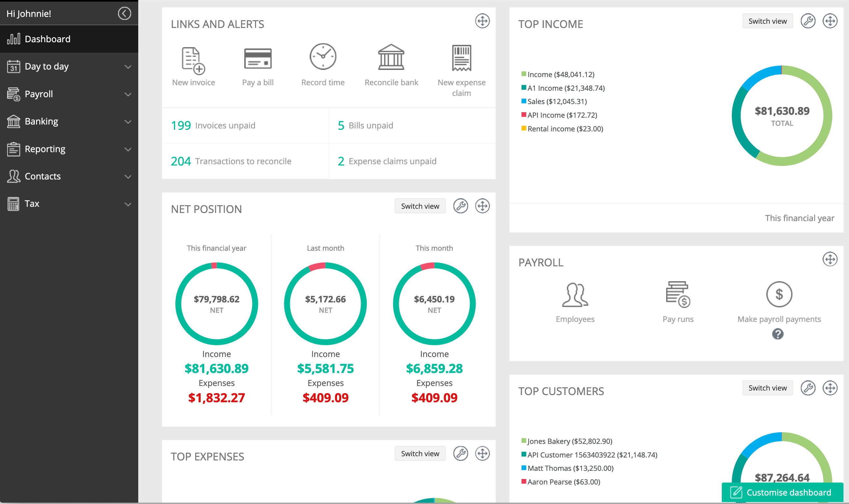Move the Top Expenses widget
849x504 pixels.
pos(482,453)
